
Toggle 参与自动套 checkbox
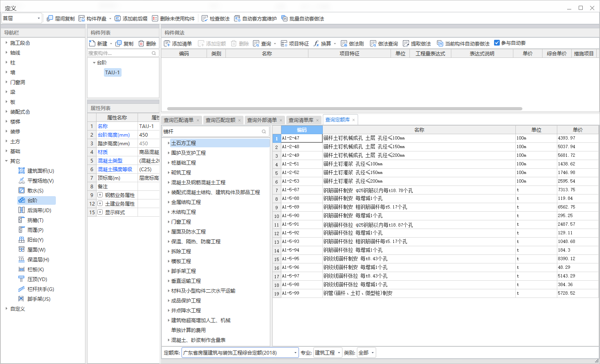(x=497, y=43)
